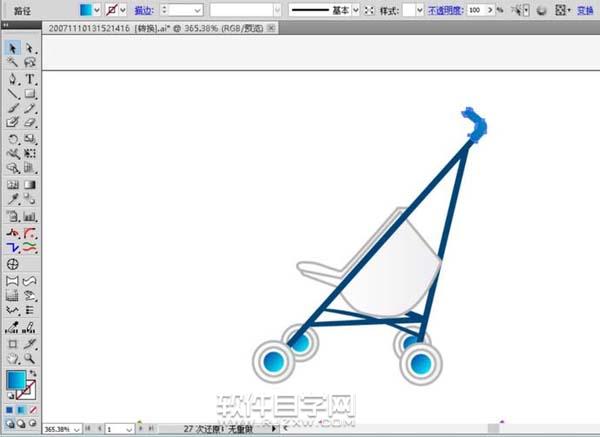Open the artboard page number dropdown
This screenshot has width=600, height=437.
point(129,429)
